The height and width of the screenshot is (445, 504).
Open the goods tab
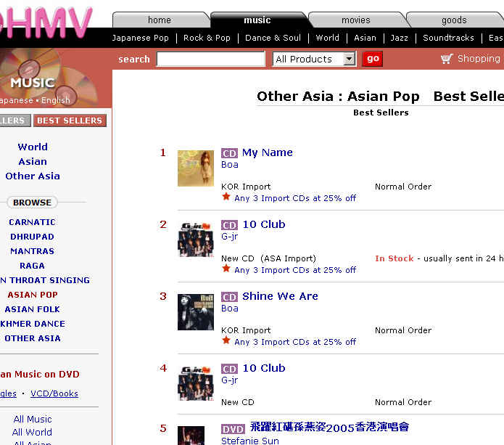[454, 20]
